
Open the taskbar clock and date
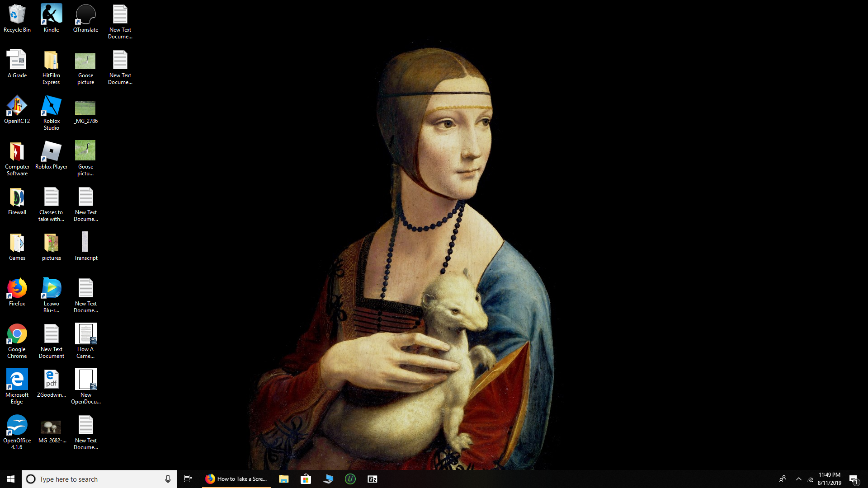point(830,479)
